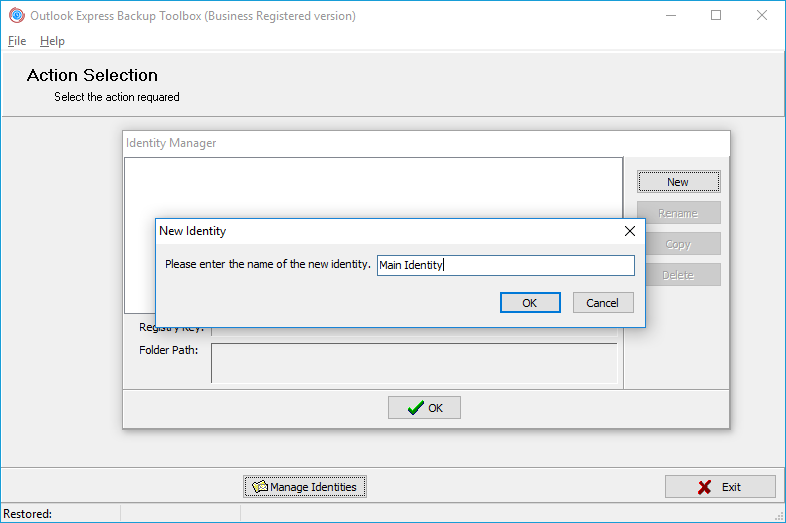The height and width of the screenshot is (523, 786).
Task: Click the new identity name text field
Action: tap(505, 265)
